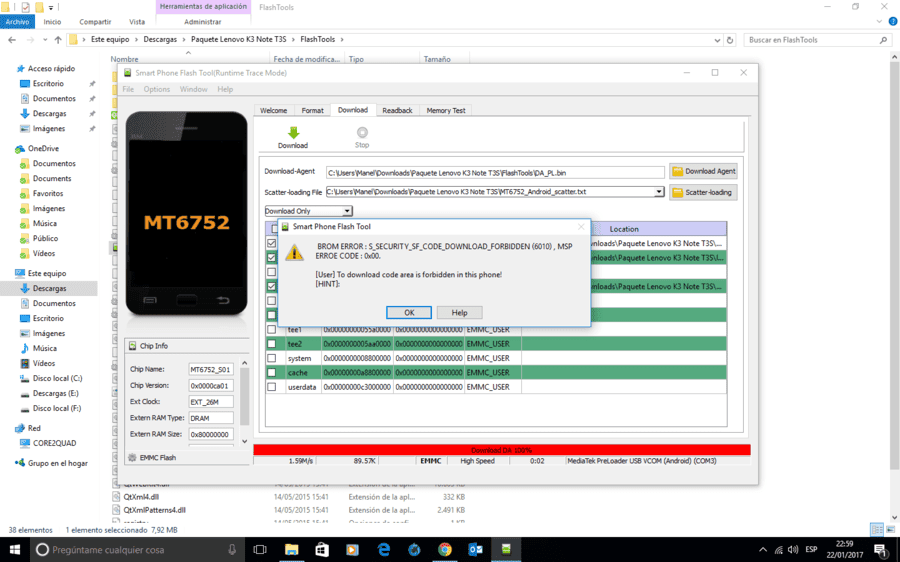Viewport: 900px width, 562px height.
Task: Click OK in the BROM error dialog
Action: coord(409,312)
